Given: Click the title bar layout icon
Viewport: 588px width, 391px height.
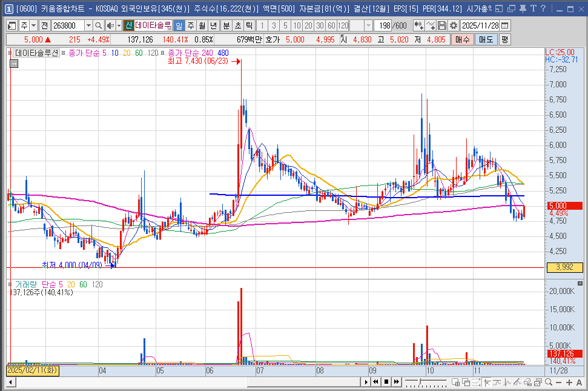Looking at the screenshot, I should (499, 8).
